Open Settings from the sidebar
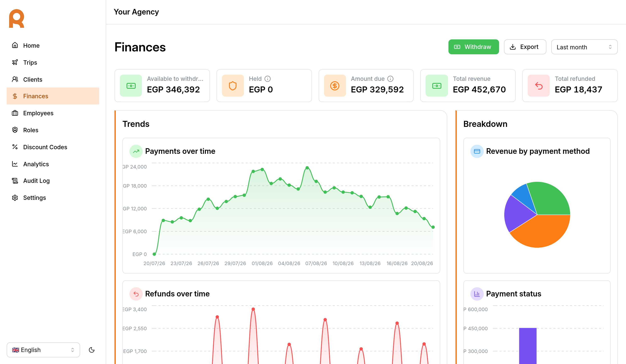Viewport: 626px width, 364px height. (x=53, y=198)
